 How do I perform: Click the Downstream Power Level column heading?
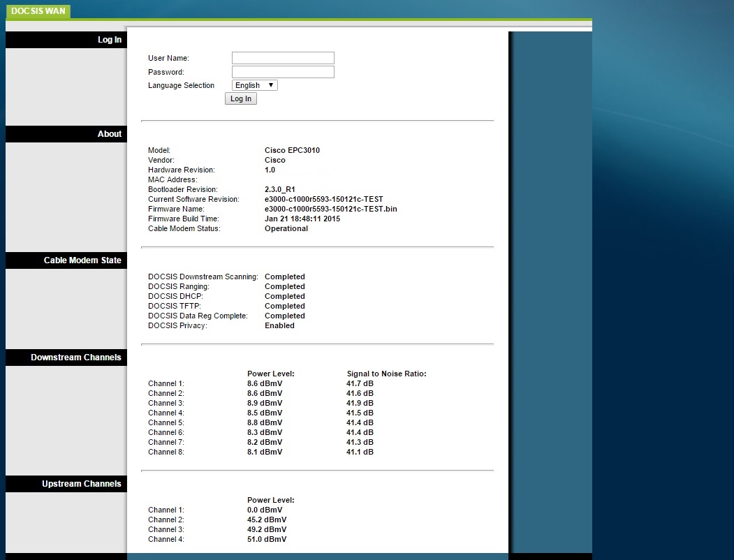pos(270,374)
